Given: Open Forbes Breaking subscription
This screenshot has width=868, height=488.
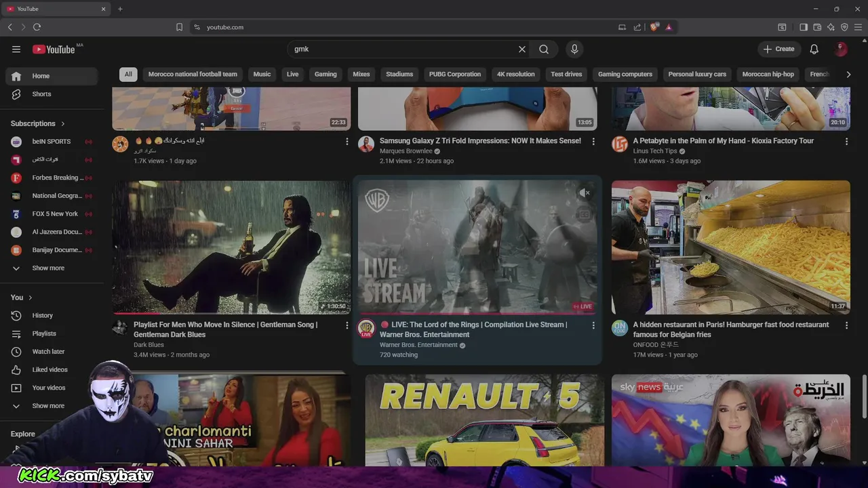Looking at the screenshot, I should click(x=52, y=178).
